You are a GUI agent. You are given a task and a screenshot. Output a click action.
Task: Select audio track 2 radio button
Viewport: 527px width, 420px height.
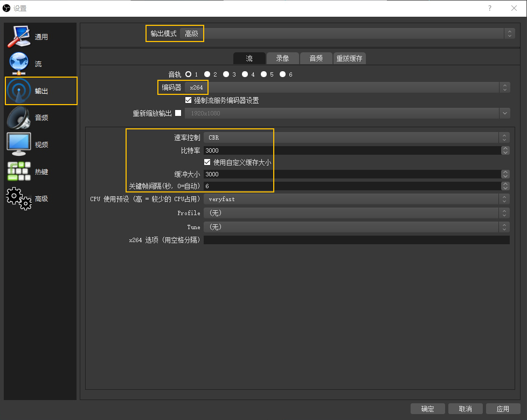point(207,74)
